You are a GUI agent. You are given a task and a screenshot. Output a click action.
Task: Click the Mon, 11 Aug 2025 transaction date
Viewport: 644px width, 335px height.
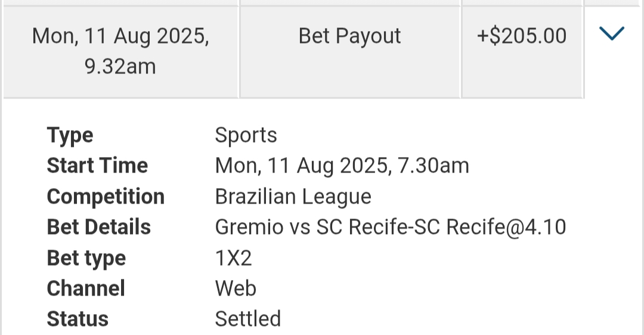click(120, 36)
